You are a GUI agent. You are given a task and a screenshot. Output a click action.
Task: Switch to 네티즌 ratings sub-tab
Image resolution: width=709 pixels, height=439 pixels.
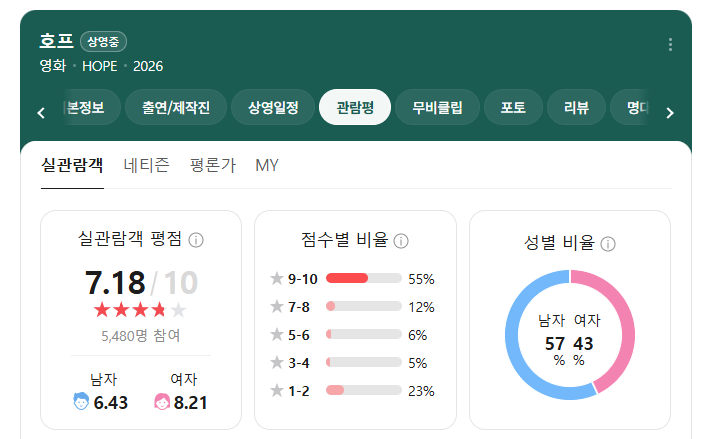coord(147,165)
